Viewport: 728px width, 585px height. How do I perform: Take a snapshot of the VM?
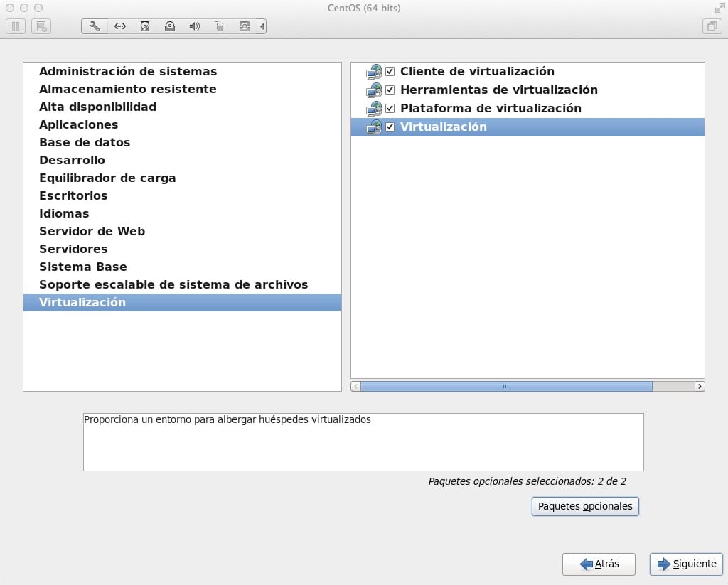pyautogui.click(x=42, y=27)
